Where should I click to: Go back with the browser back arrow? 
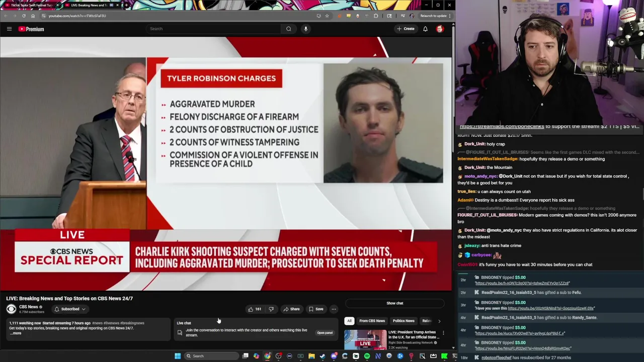click(6, 16)
